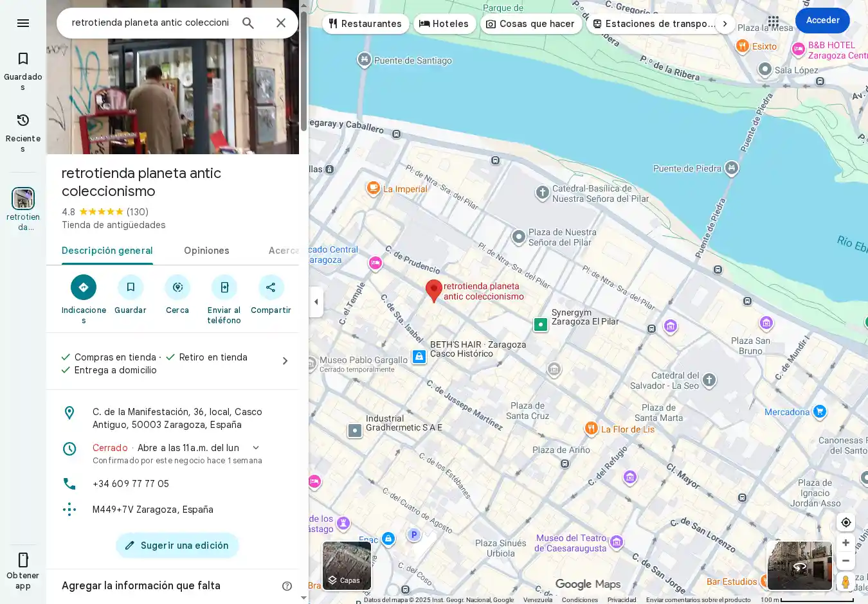This screenshot has height=604, width=868.
Task: Get directions with Indicaciones button
Action: tap(84, 287)
